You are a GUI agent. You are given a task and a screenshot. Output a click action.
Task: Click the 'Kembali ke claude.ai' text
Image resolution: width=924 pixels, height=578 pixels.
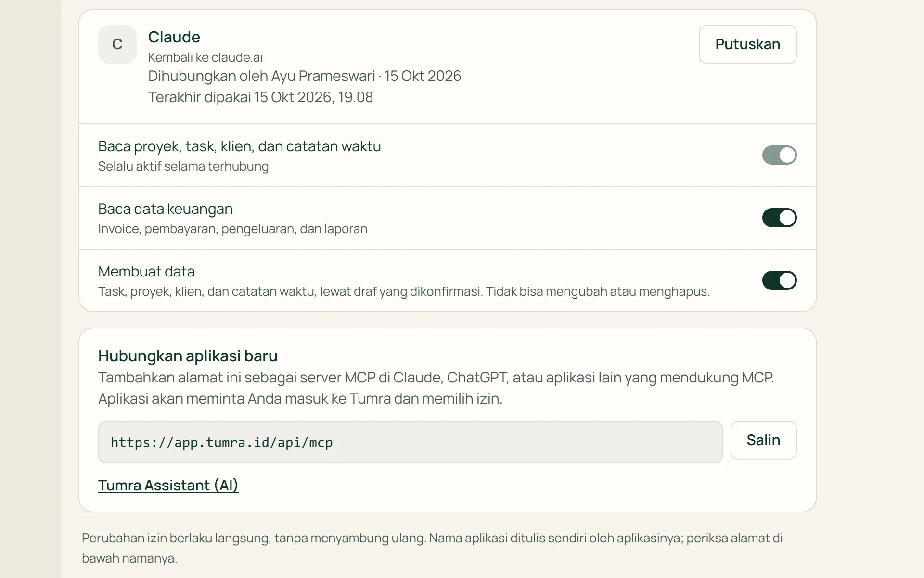(205, 57)
